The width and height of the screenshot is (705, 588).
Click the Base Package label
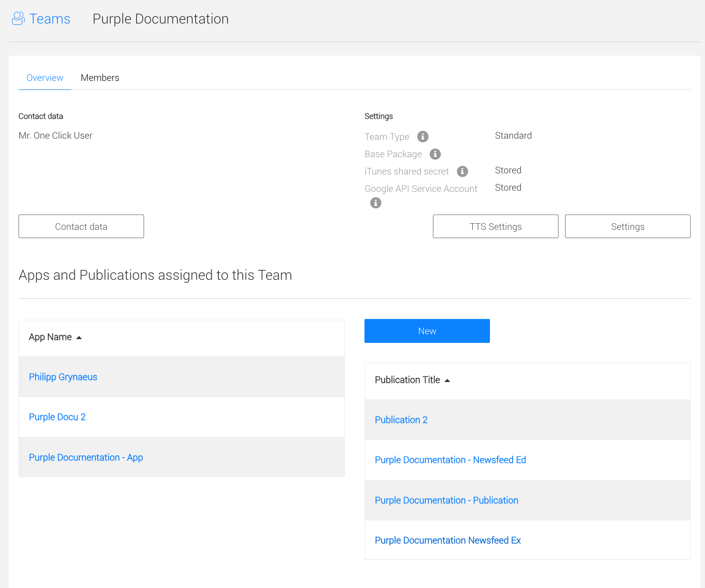click(x=393, y=154)
